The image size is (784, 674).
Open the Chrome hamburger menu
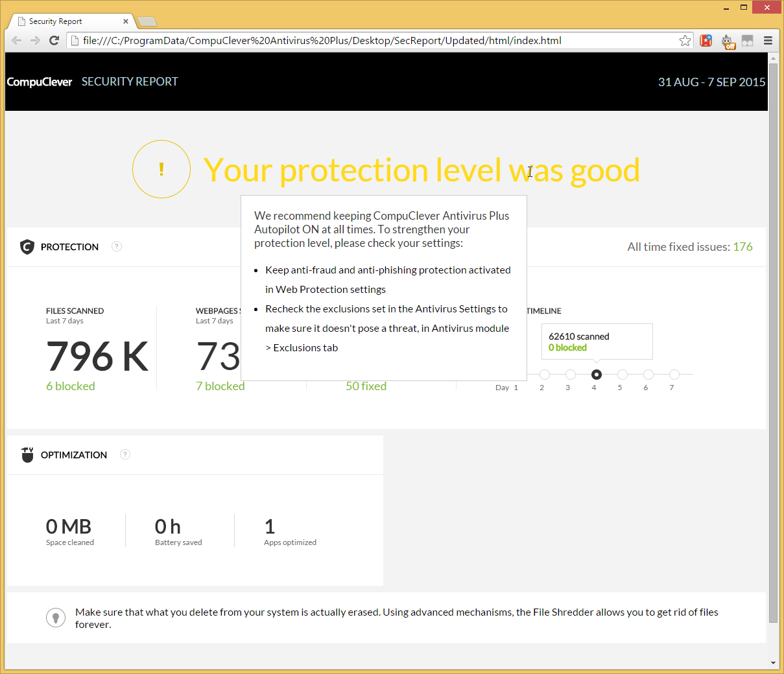click(x=768, y=41)
